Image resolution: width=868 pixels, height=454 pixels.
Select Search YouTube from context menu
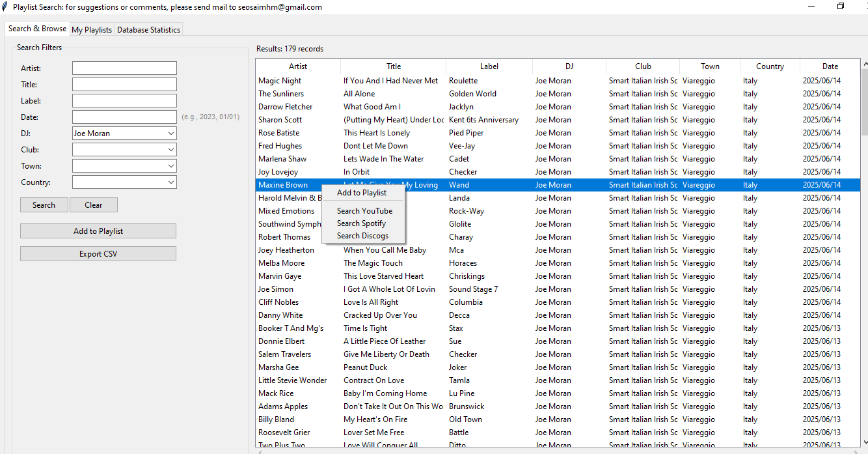[x=364, y=211]
